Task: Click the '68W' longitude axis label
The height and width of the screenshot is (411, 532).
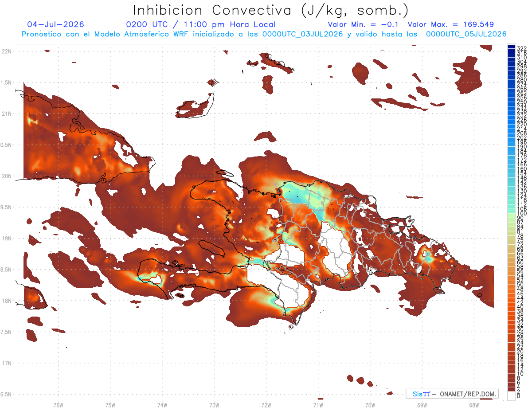Action: (x=474, y=405)
